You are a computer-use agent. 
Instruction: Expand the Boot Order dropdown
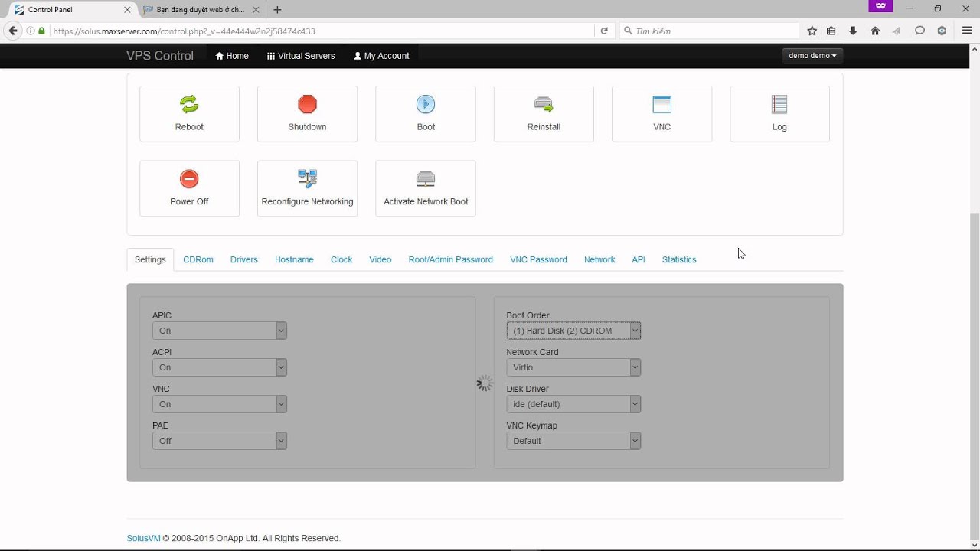573,331
